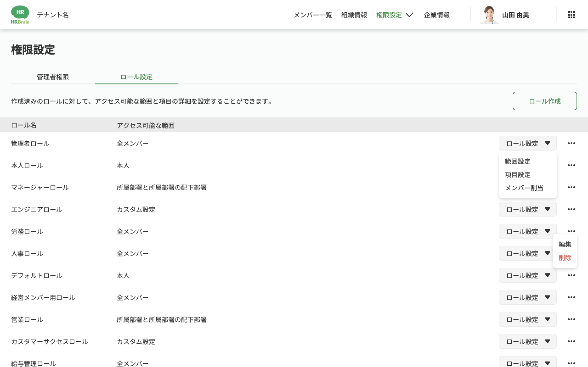This screenshot has height=367, width=588.
Task: Open three-dot menu for 本人ロール
Action: (x=571, y=165)
